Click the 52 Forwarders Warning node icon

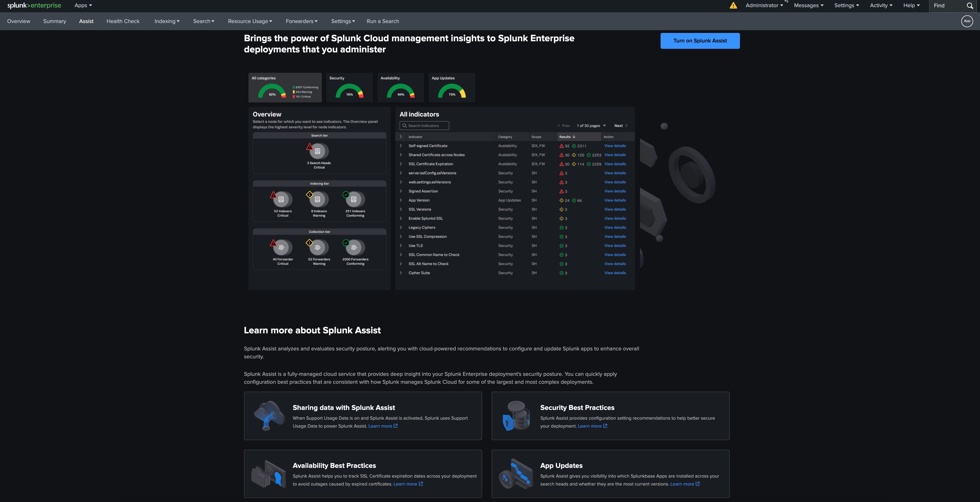[x=318, y=247]
